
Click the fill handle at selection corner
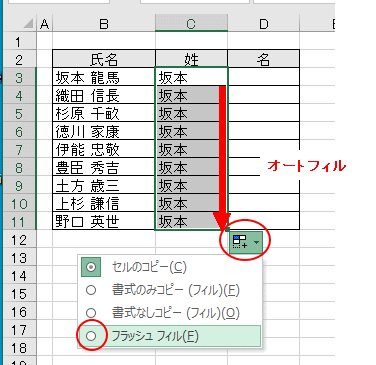pos(228,229)
